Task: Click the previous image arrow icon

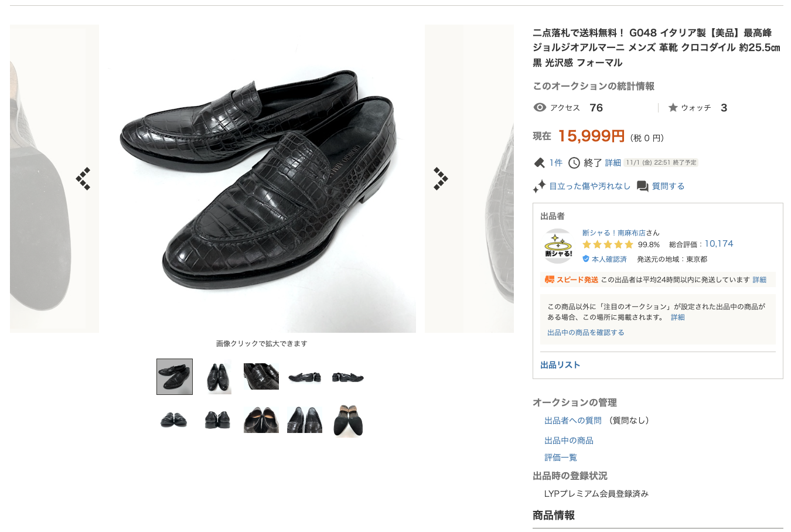Action: point(83,179)
